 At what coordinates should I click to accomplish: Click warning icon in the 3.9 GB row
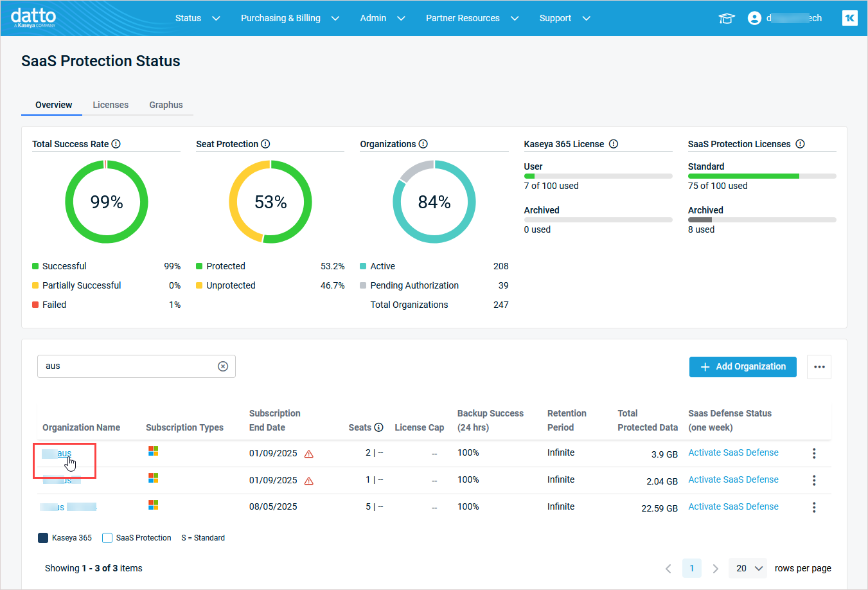(x=308, y=454)
